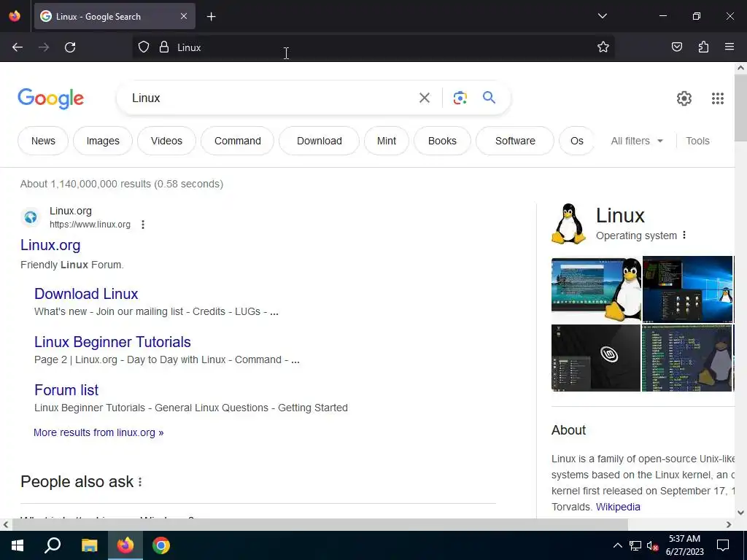Open the tracking protection shield icon
The width and height of the screenshot is (747, 560).
pyautogui.click(x=144, y=47)
